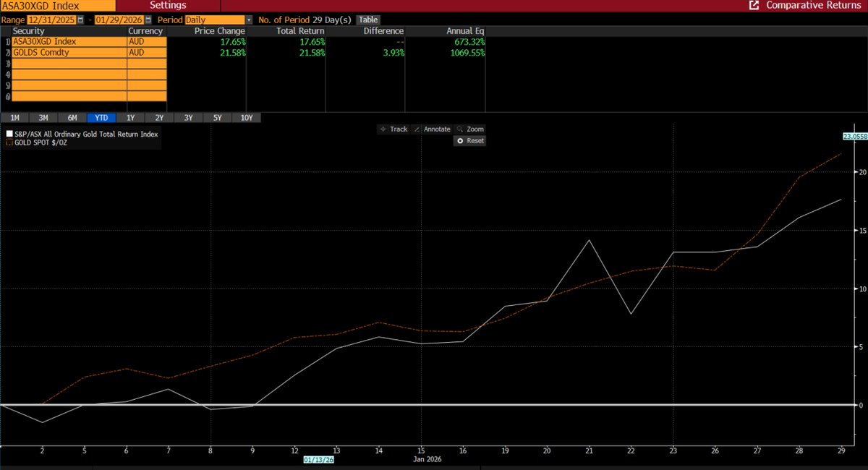The height and width of the screenshot is (470, 868).
Task: Switch range to 1Y
Action: pos(129,117)
